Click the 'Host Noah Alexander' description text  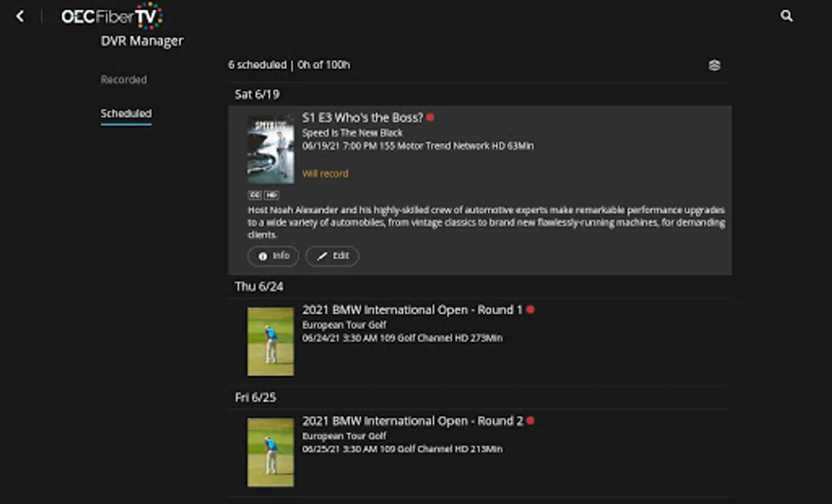coord(486,222)
